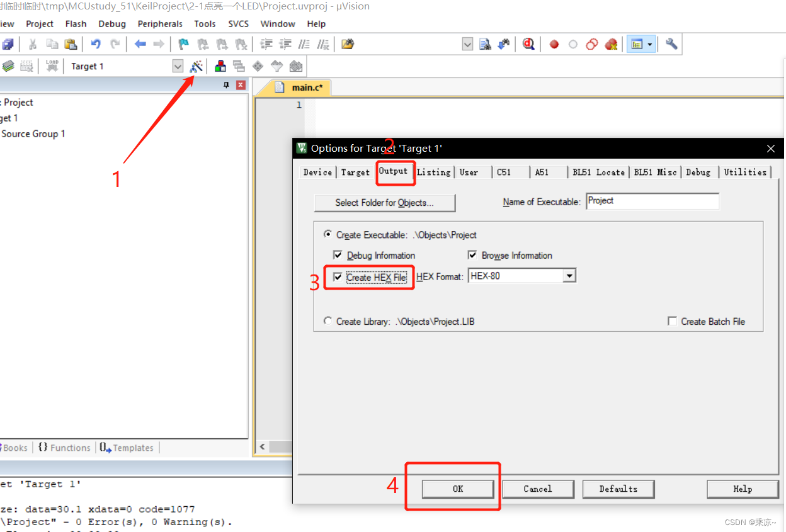This screenshot has height=532, width=786.
Task: Click Select Folder for Objects button
Action: (x=385, y=203)
